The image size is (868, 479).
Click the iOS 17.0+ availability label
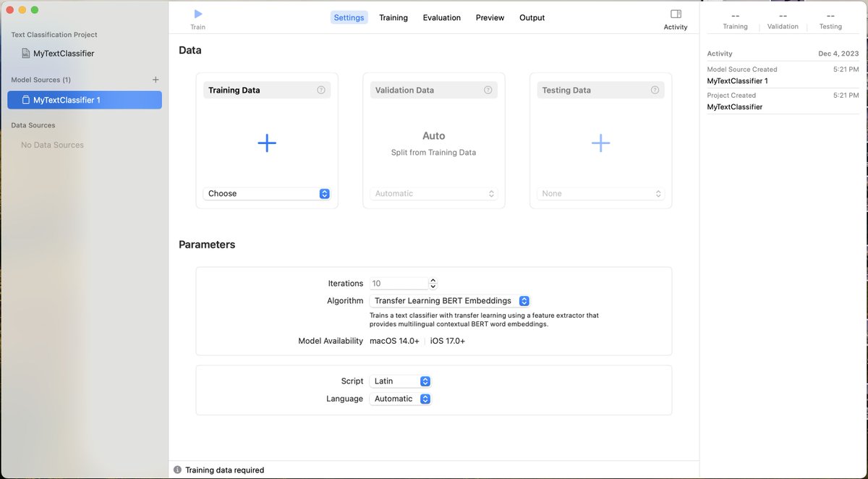click(448, 341)
